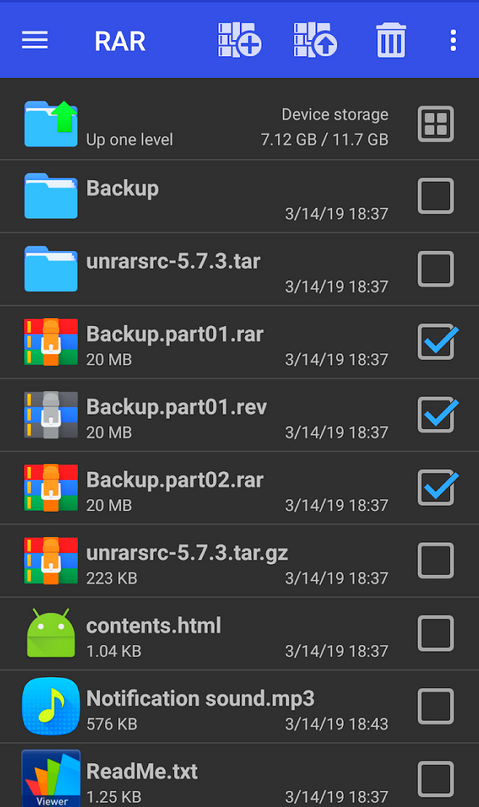
Task: Check the Backup folder checkbox
Action: click(436, 196)
